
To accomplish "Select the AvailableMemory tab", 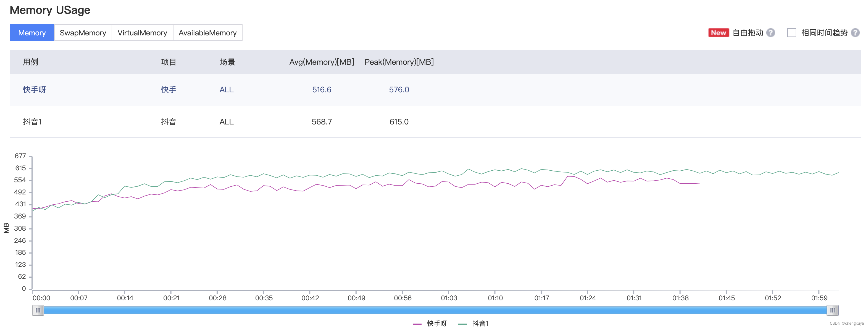I will pyautogui.click(x=207, y=33).
